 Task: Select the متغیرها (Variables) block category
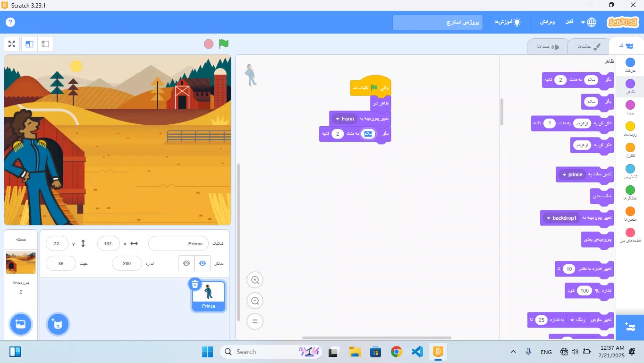[x=630, y=214]
